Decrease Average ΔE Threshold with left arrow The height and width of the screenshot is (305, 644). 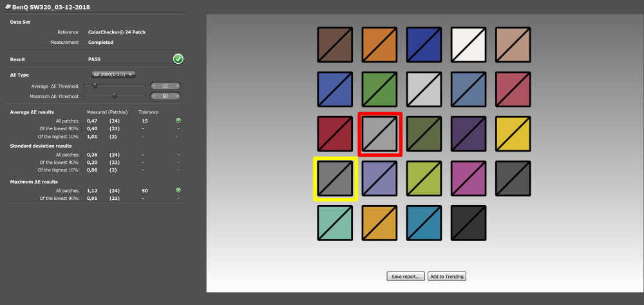(154, 86)
